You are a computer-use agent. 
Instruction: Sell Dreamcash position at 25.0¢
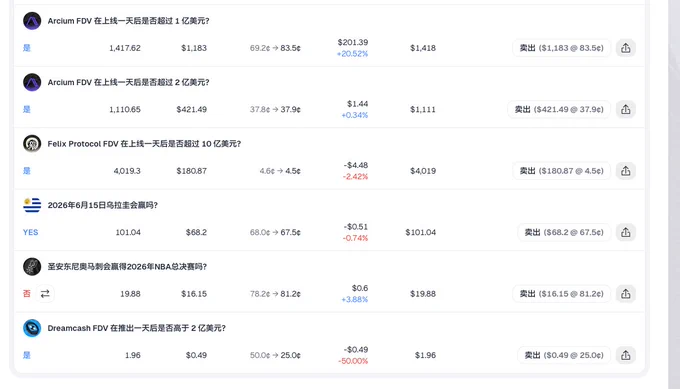click(564, 355)
